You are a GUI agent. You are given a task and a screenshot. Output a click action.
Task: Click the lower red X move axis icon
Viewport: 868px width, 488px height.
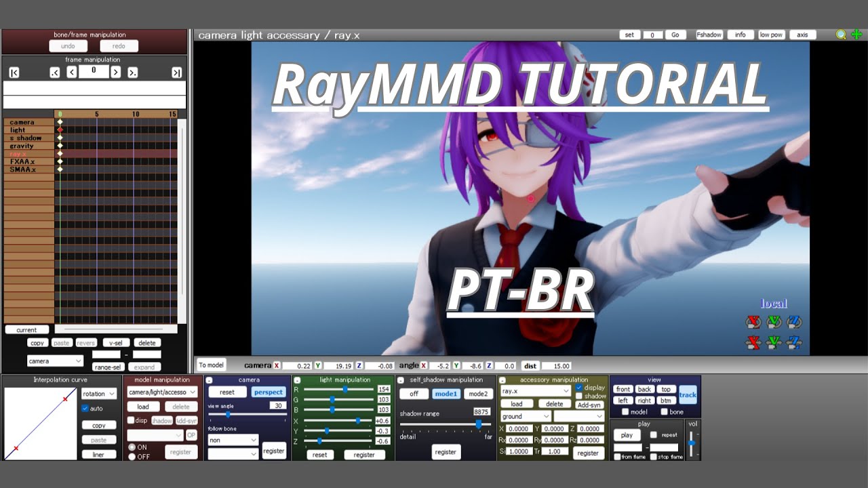(x=753, y=342)
